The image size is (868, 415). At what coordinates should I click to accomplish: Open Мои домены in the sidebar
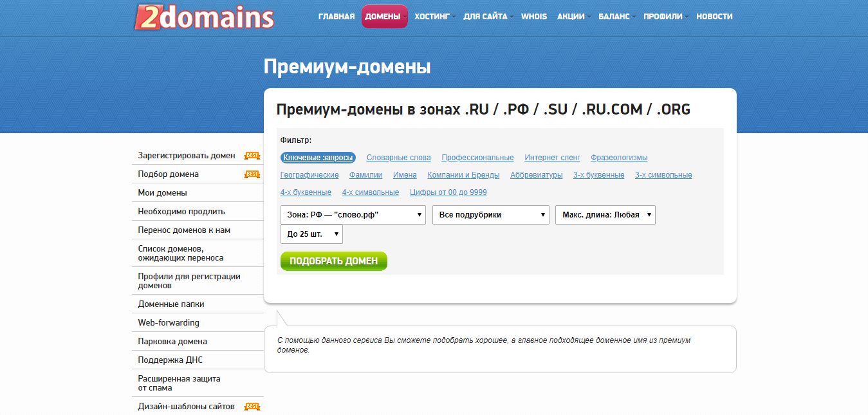[163, 193]
